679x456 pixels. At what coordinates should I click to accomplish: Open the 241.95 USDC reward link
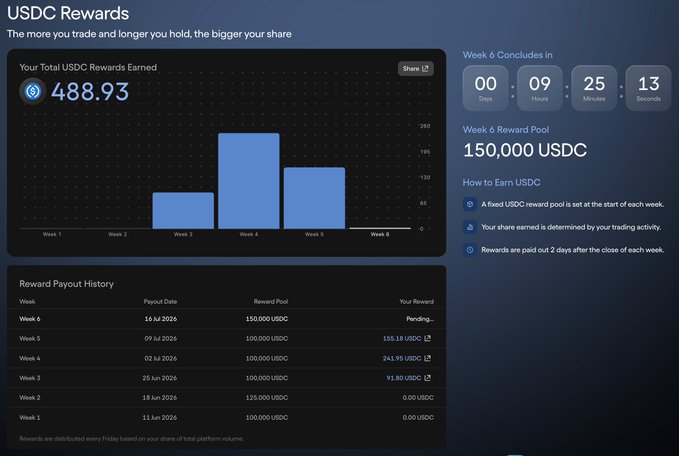[401, 358]
